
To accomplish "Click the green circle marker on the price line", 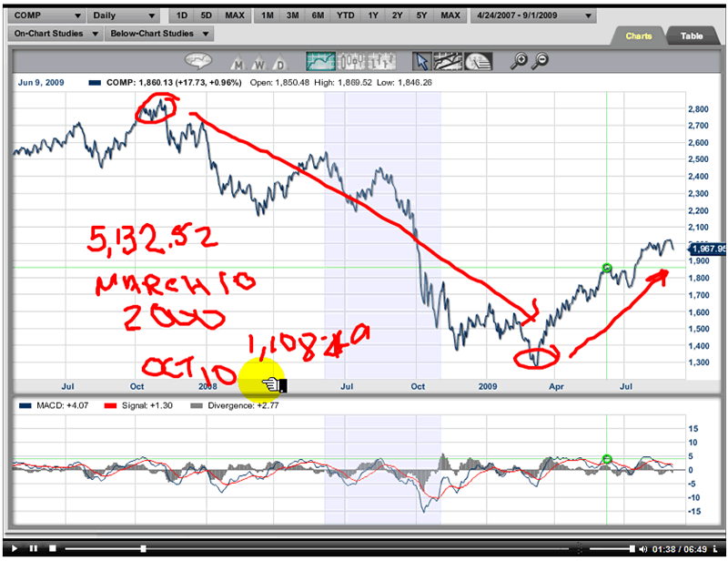I will [606, 268].
